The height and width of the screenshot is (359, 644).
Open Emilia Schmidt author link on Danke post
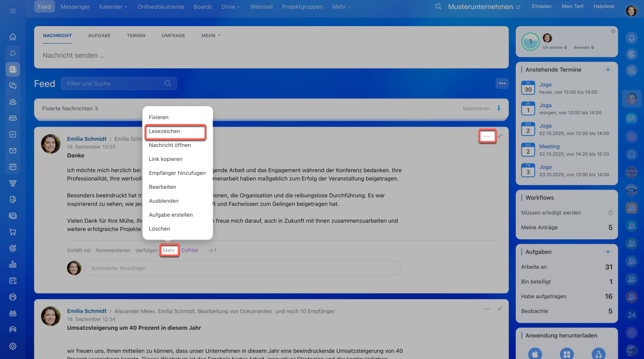(87, 139)
